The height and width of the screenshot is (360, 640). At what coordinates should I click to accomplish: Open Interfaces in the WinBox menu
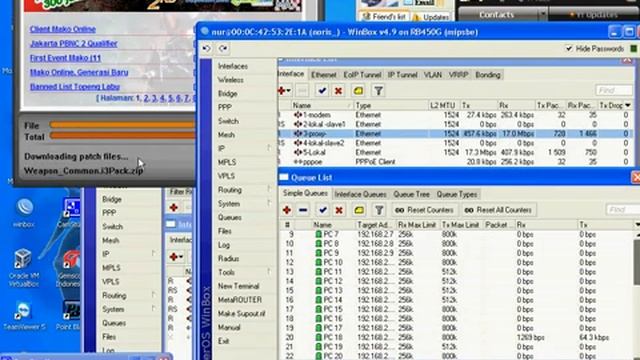tap(233, 66)
